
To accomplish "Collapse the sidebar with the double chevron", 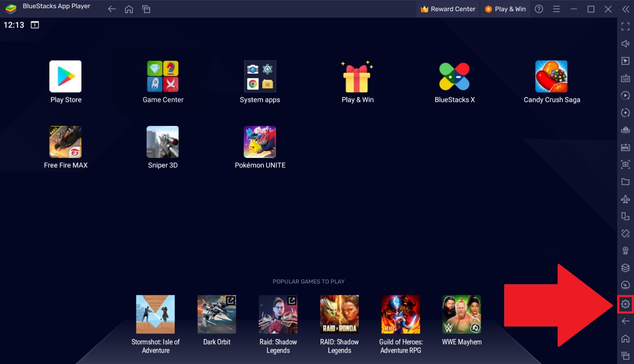I will coord(625,9).
